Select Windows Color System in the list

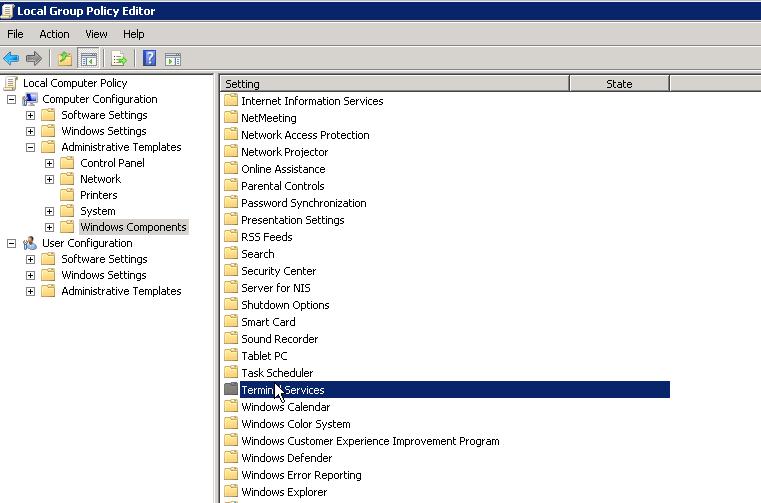(296, 424)
